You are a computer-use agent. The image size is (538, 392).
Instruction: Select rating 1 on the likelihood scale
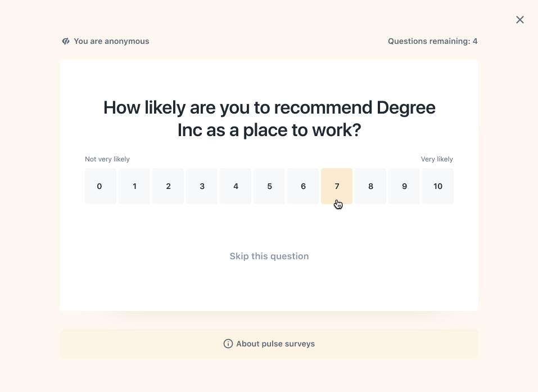tap(134, 186)
